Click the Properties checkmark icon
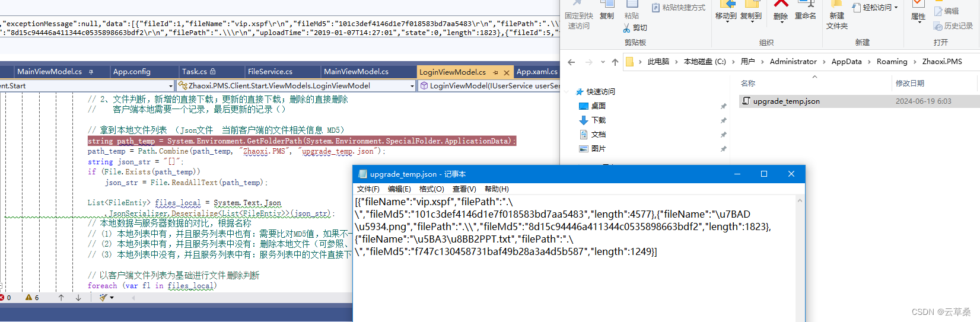 point(918,4)
